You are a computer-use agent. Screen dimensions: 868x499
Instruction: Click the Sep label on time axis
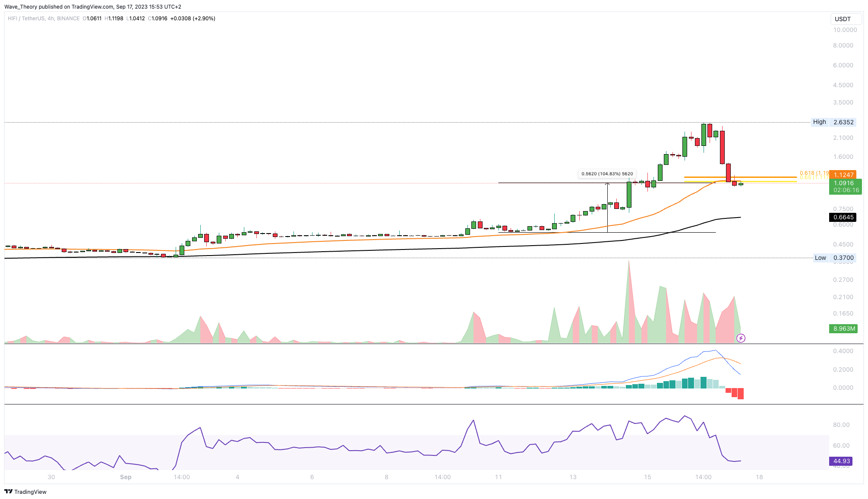click(x=126, y=477)
